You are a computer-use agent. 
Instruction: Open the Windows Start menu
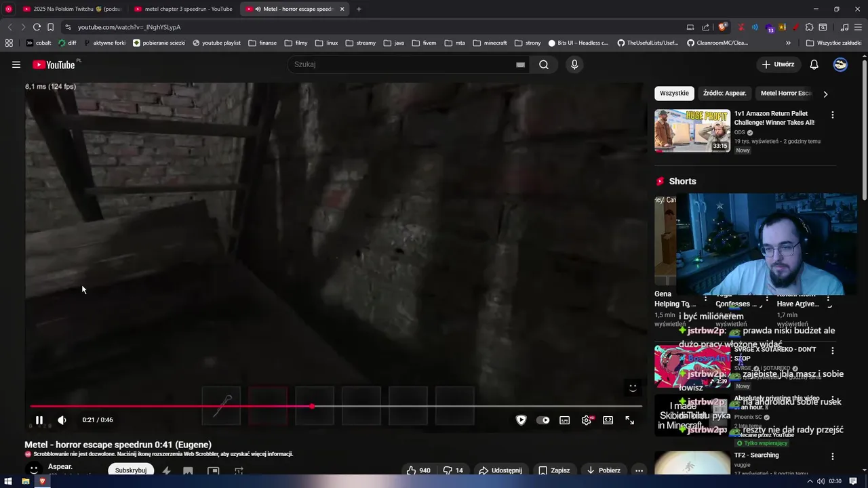point(8,481)
